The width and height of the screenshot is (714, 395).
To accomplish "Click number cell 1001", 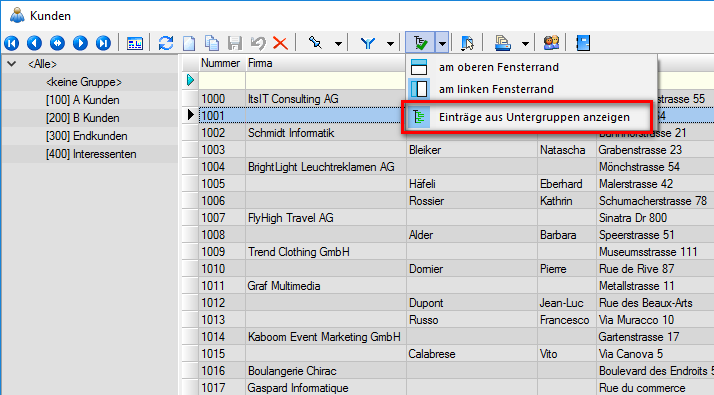I will [222, 116].
